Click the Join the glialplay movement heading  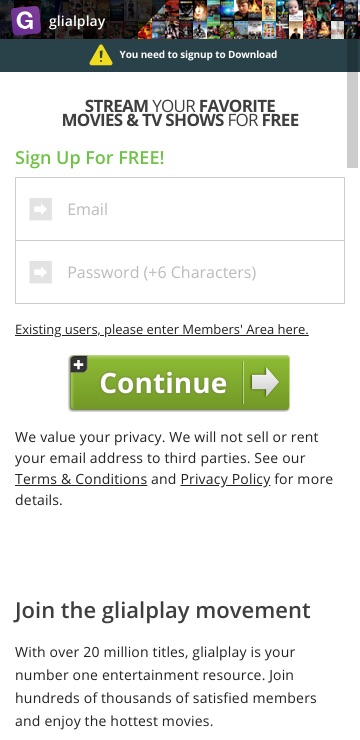(162, 610)
